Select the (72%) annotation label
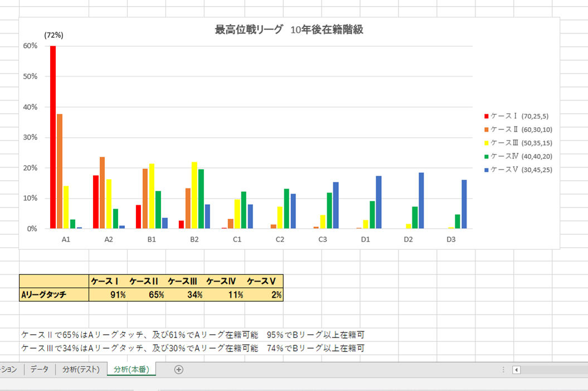Image resolution: width=588 pixels, height=391 pixels. [x=54, y=35]
